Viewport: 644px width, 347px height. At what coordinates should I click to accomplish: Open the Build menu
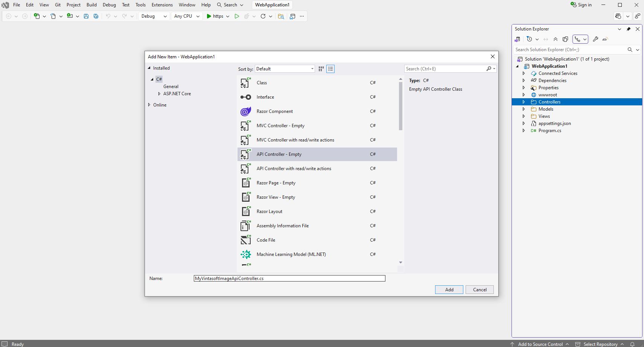[91, 5]
